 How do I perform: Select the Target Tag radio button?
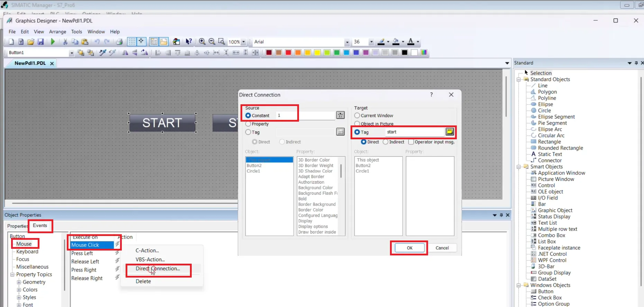357,132
